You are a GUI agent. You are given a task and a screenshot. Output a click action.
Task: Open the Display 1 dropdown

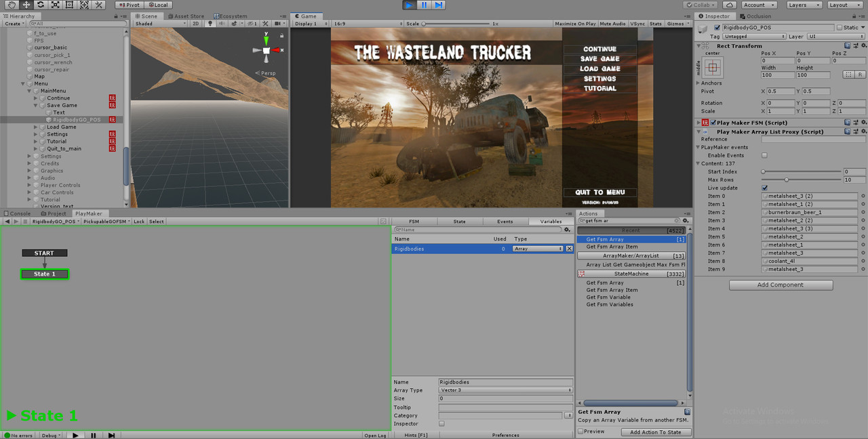click(x=311, y=24)
